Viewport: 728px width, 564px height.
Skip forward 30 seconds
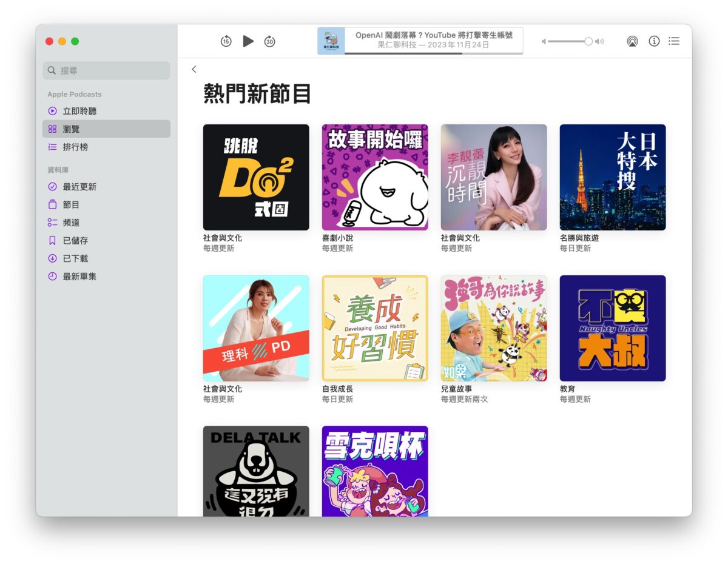(x=270, y=41)
